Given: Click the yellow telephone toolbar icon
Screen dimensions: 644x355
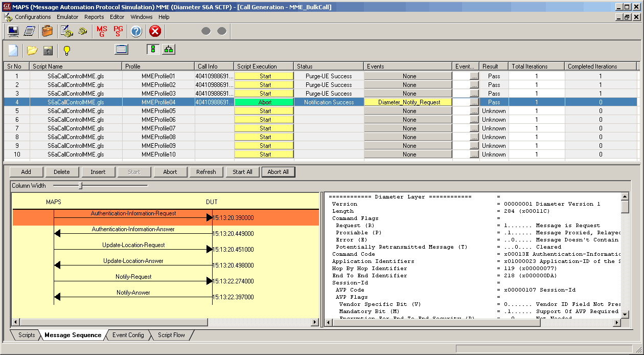Looking at the screenshot, I should (82, 31).
